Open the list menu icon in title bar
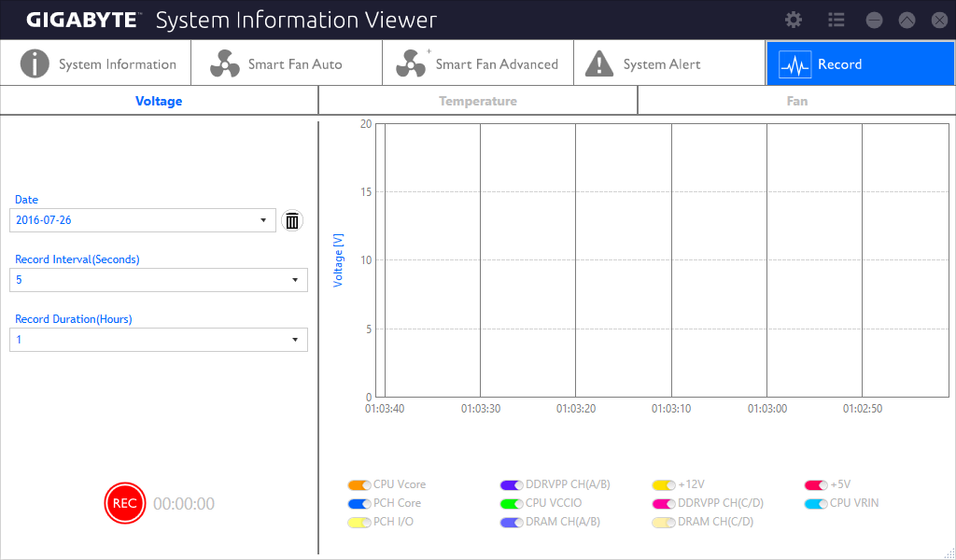Image resolution: width=956 pixels, height=560 pixels. 836,21
